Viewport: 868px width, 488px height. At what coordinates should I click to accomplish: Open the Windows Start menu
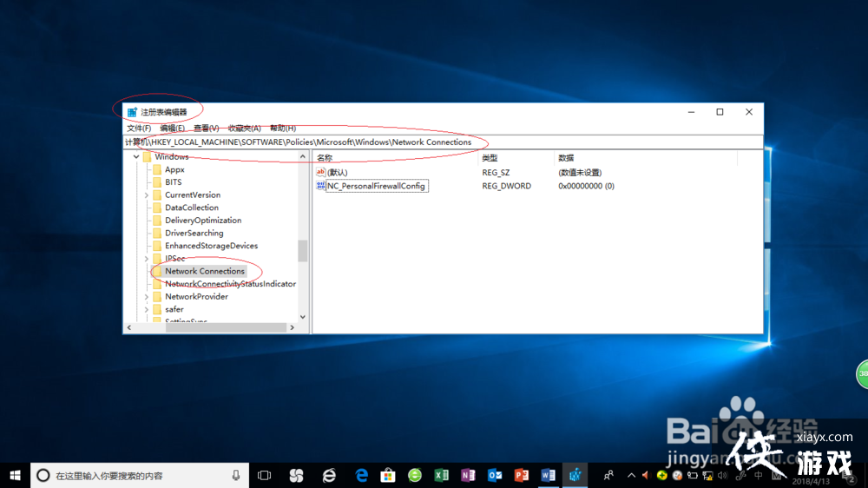tap(15, 475)
